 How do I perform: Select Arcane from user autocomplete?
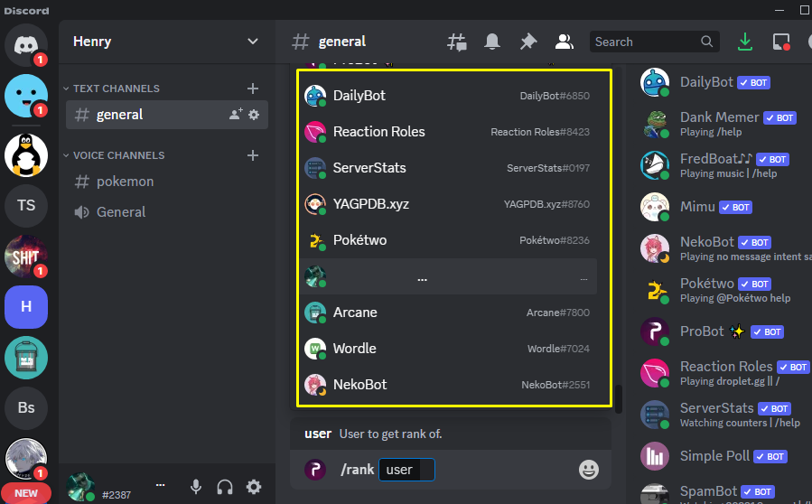[448, 313]
